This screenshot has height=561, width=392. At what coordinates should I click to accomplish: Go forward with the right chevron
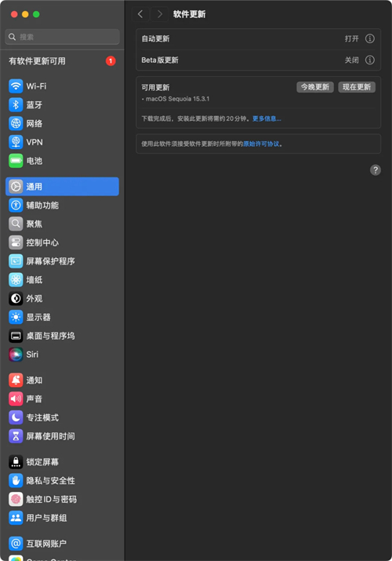[x=159, y=14]
